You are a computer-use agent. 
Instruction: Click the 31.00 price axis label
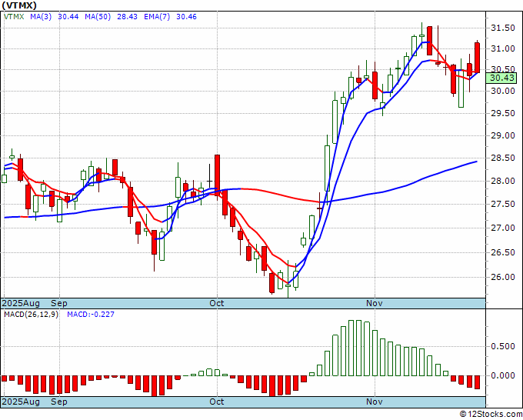[x=503, y=48]
